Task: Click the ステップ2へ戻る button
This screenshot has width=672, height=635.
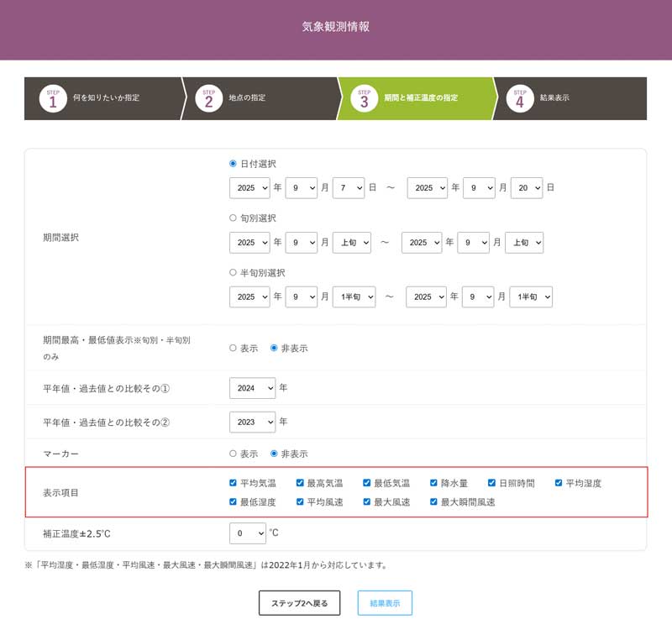Action: [x=300, y=603]
